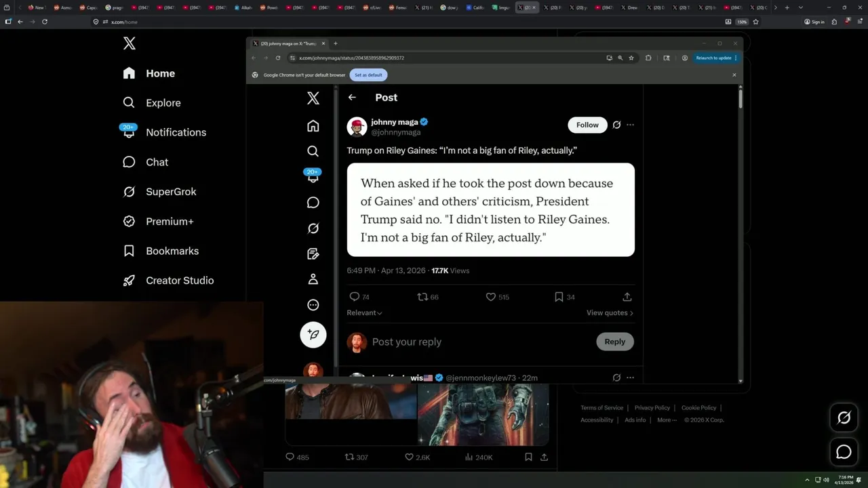The height and width of the screenshot is (488, 868).
Task: Open johnny maga's profile avatar
Action: click(357, 127)
